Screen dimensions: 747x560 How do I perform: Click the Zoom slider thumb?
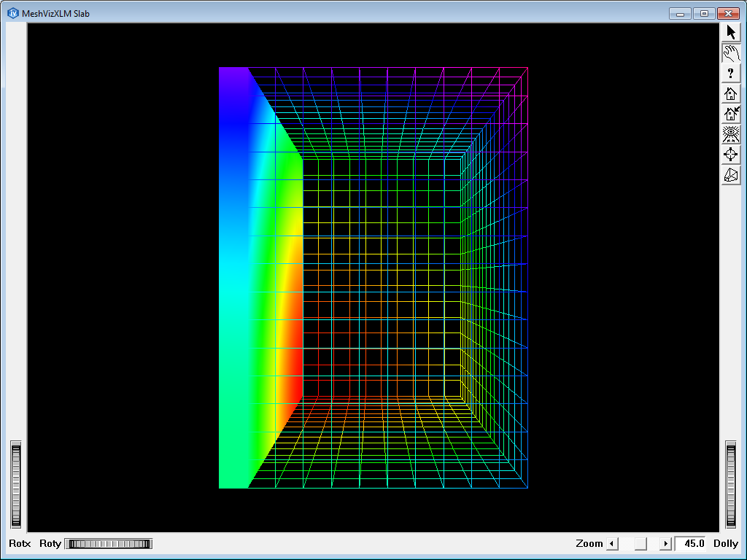tap(640, 543)
